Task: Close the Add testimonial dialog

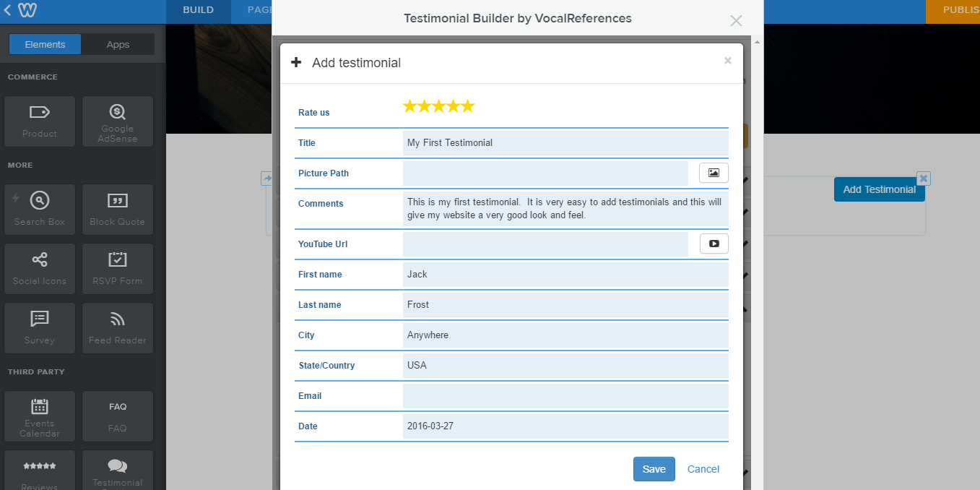Action: click(727, 61)
